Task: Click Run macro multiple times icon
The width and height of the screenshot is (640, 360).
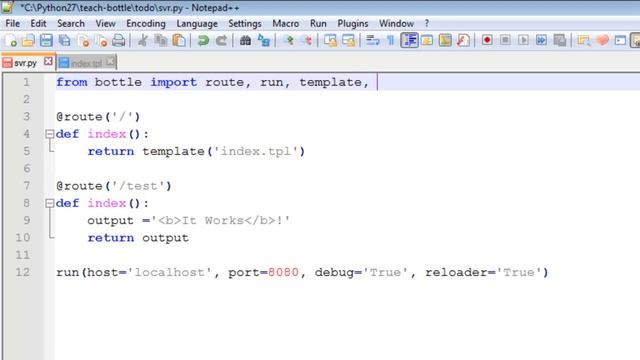Action: pyautogui.click(x=542, y=40)
